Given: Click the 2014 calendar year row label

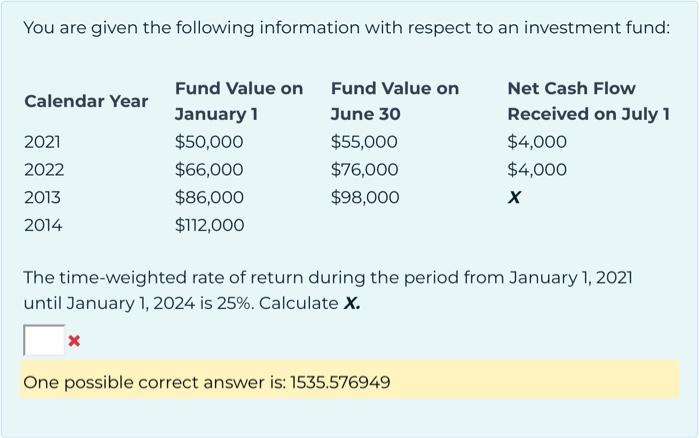Looking at the screenshot, I should [x=43, y=225].
